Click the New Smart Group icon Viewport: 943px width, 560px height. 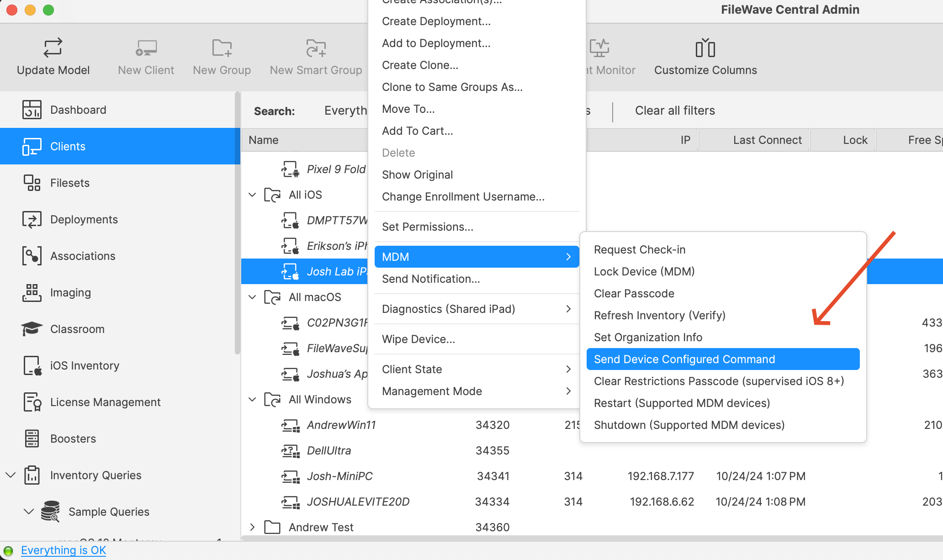pos(316,48)
